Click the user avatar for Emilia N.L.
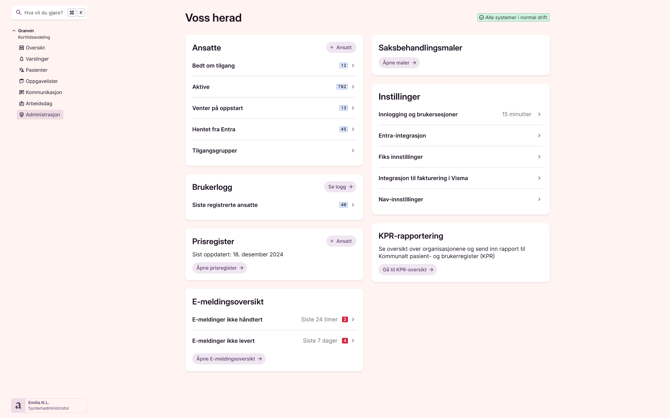670x418 pixels. click(x=18, y=405)
